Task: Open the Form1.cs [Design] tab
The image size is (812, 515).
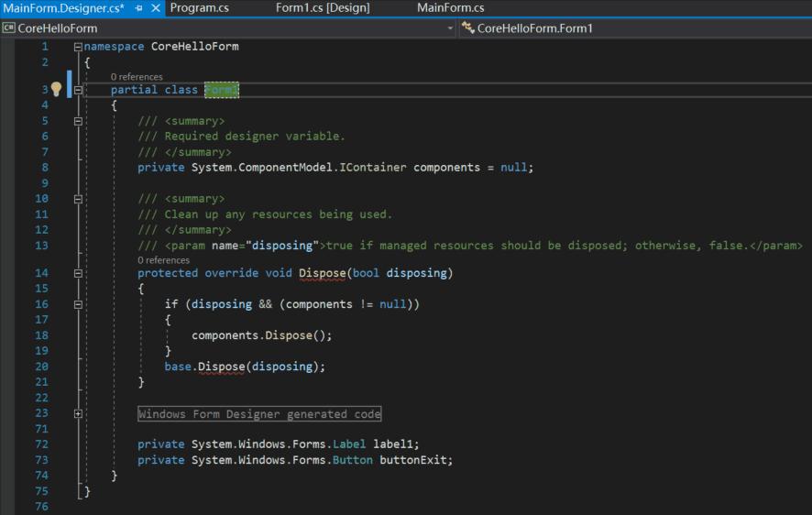Action: pos(323,7)
